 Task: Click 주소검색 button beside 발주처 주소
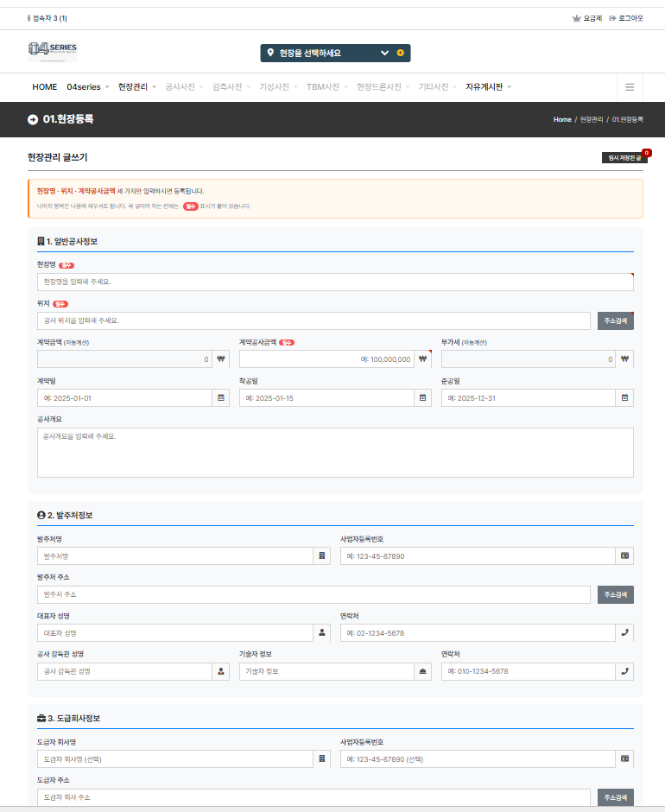pyautogui.click(x=615, y=594)
